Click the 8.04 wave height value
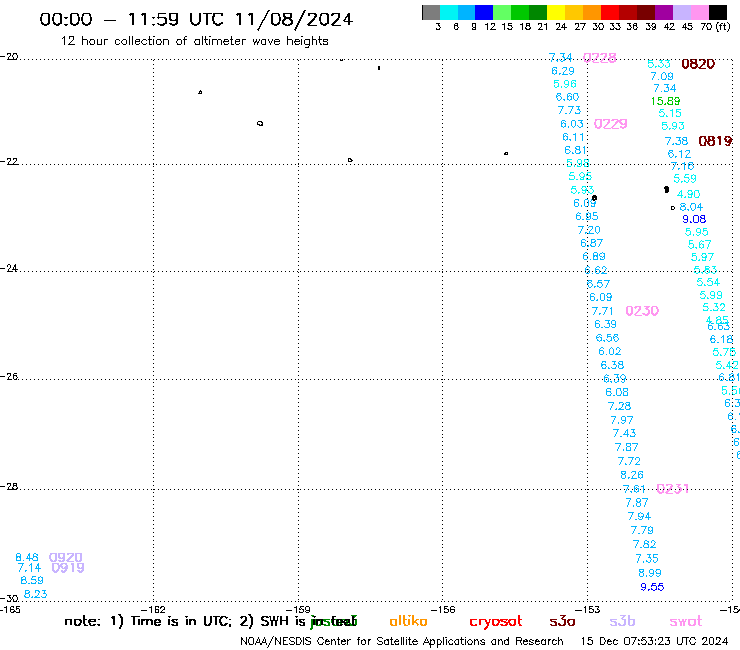This screenshot has width=740, height=650. (x=691, y=207)
